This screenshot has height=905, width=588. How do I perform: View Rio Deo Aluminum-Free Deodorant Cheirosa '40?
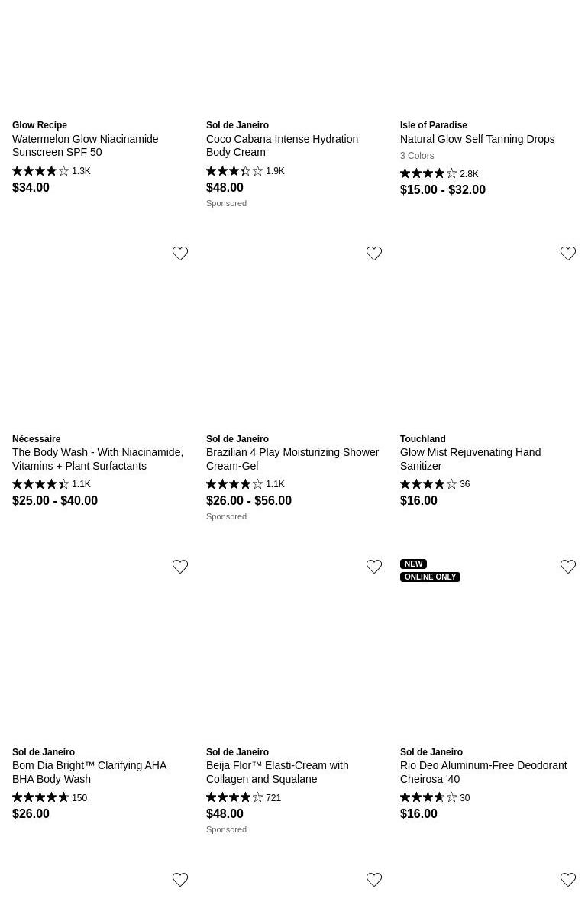(483, 771)
